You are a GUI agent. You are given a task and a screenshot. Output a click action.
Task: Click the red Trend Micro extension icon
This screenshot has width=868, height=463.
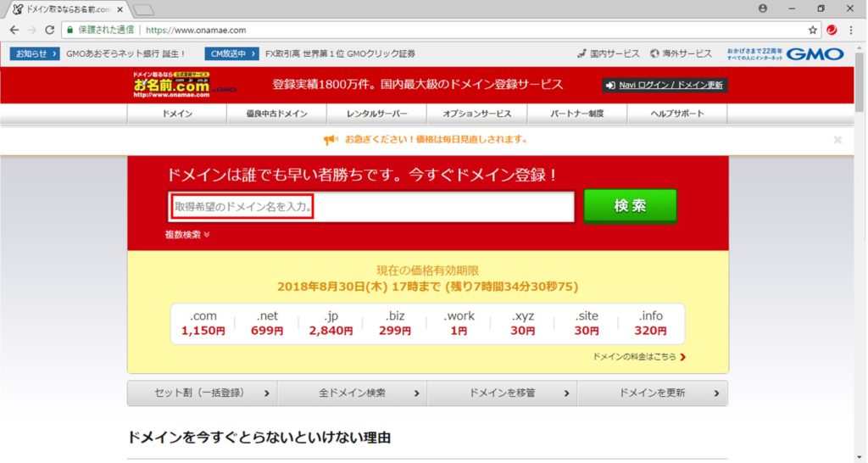[x=832, y=30]
